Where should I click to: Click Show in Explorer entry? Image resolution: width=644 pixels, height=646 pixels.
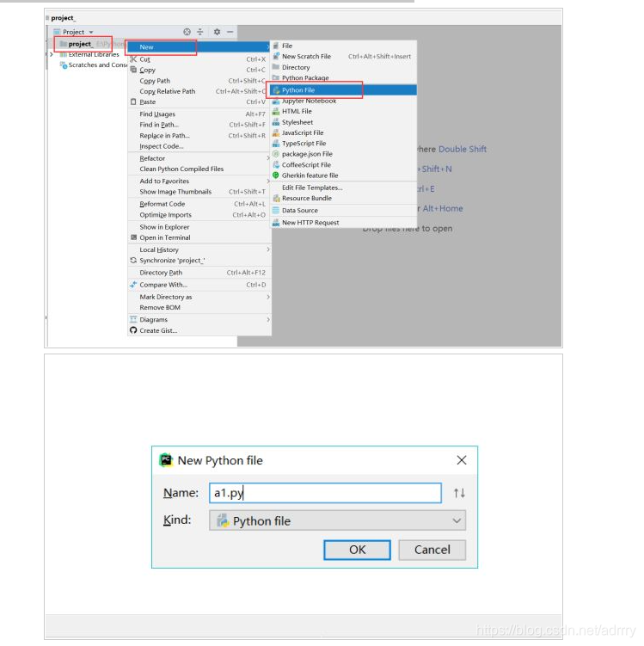pos(199,227)
